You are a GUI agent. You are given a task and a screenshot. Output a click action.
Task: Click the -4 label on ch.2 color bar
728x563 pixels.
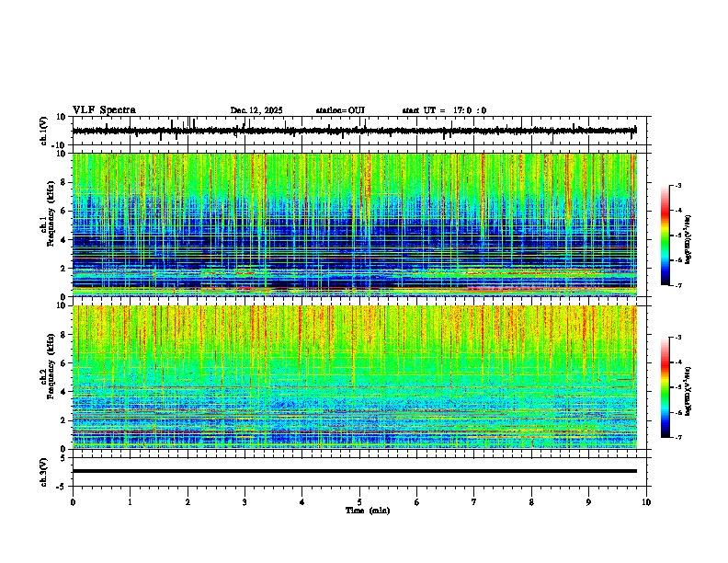coord(678,362)
